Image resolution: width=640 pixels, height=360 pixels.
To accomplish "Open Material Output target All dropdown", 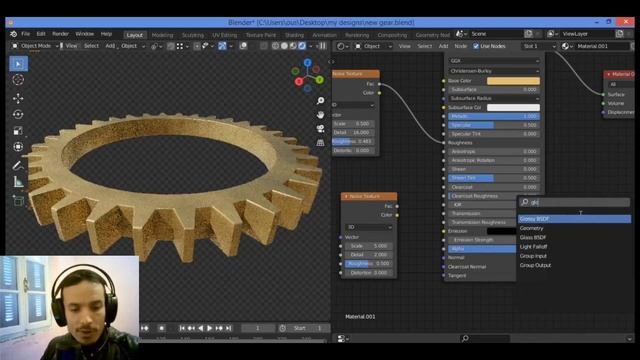I will (x=621, y=84).
